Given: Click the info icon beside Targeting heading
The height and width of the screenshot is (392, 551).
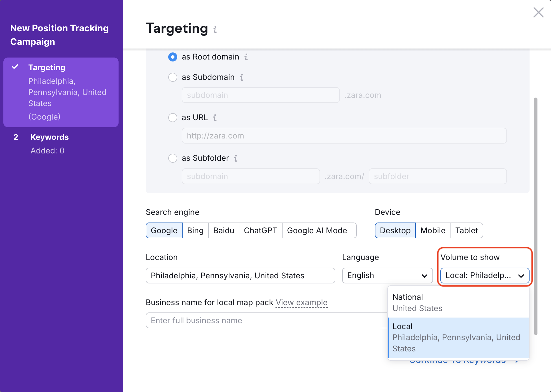Looking at the screenshot, I should (215, 29).
